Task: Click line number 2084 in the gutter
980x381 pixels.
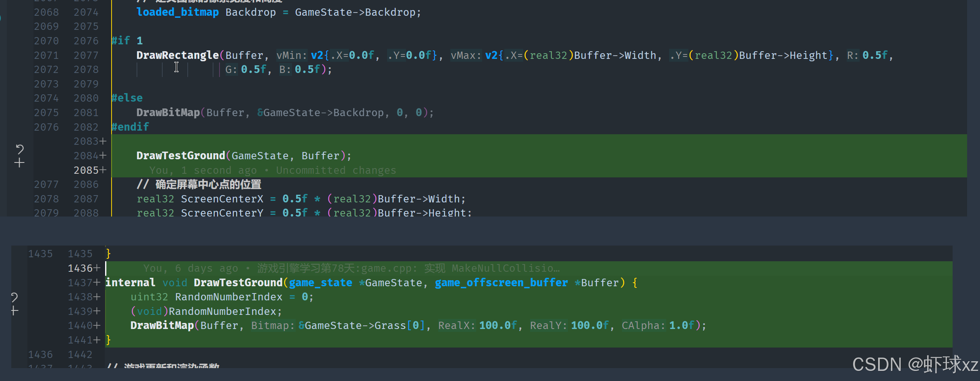Action: pos(86,156)
